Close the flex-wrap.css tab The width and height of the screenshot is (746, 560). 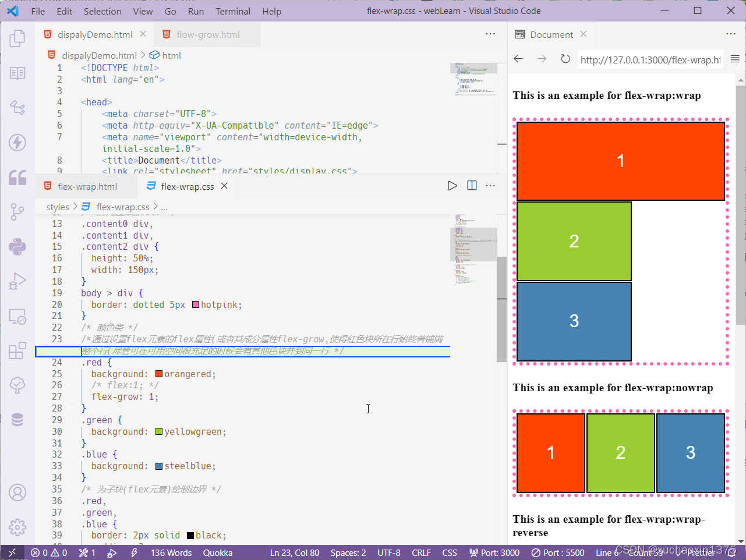click(224, 186)
